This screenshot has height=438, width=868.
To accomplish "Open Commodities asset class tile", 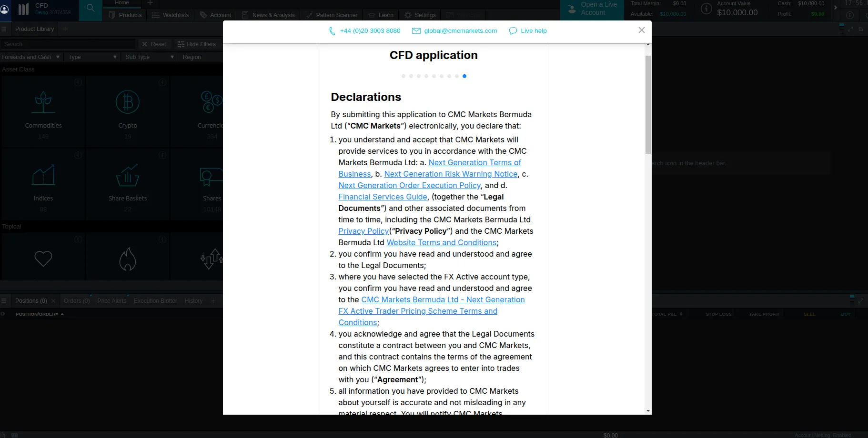I will [43, 111].
